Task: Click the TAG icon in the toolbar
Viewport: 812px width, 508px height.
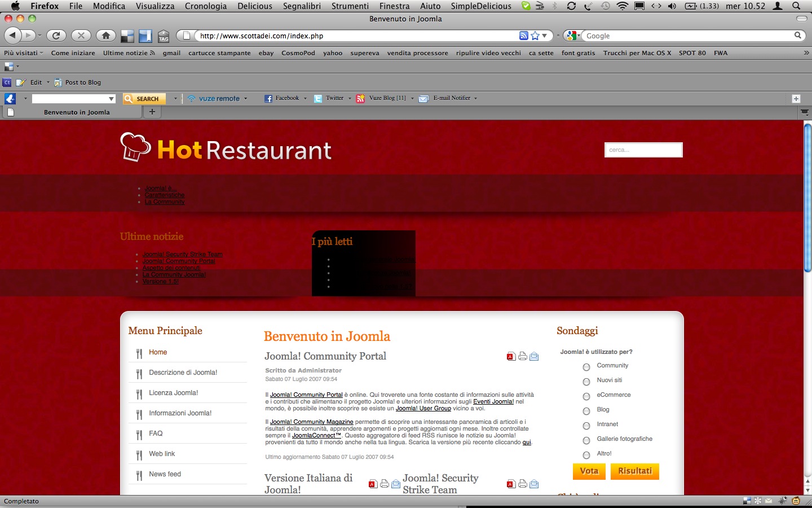Action: [x=164, y=36]
